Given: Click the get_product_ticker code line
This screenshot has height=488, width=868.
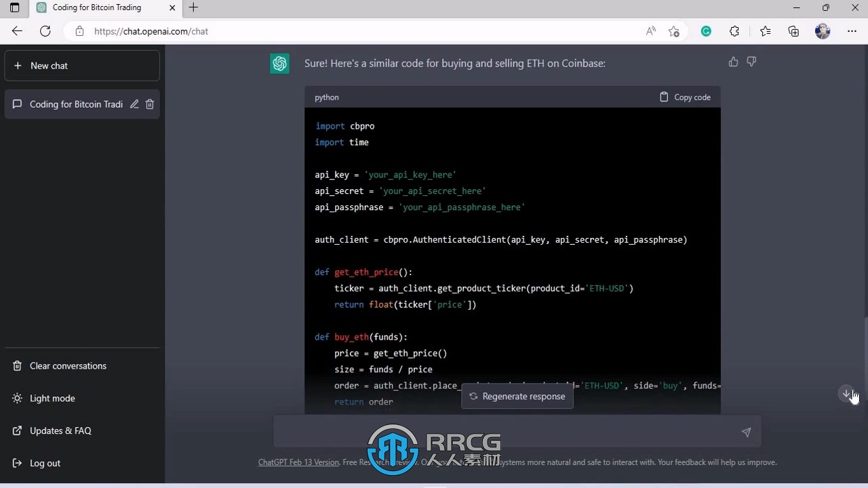Looking at the screenshot, I should tap(484, 289).
